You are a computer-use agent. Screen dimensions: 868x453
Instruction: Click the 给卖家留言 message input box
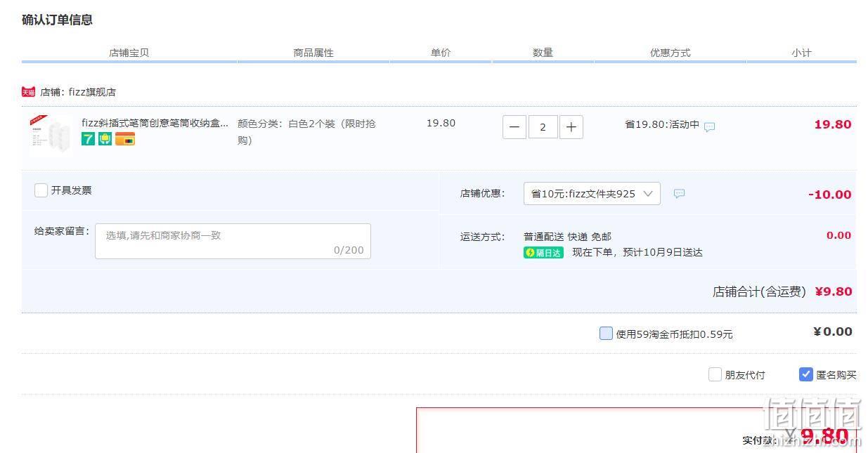pyautogui.click(x=233, y=241)
